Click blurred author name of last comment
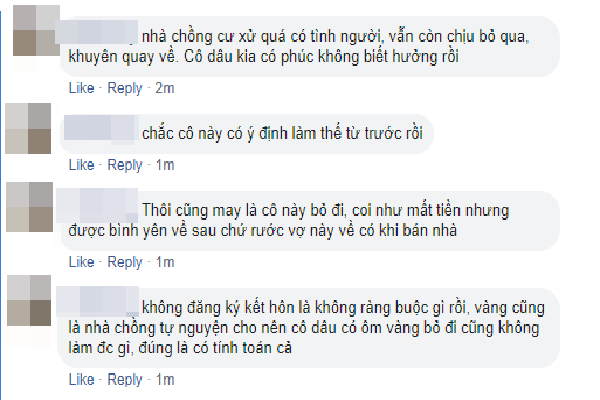Viewport: 600px width, 400px height. click(x=97, y=301)
